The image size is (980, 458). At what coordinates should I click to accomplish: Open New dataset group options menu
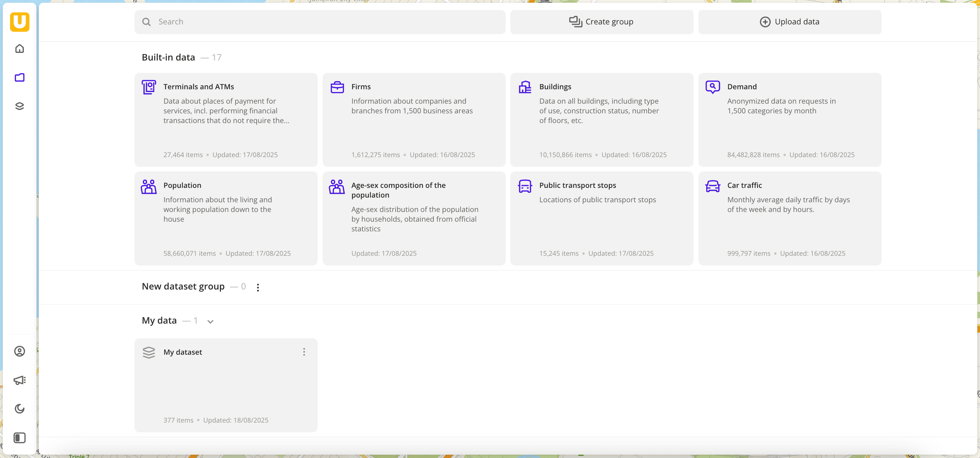pos(258,288)
